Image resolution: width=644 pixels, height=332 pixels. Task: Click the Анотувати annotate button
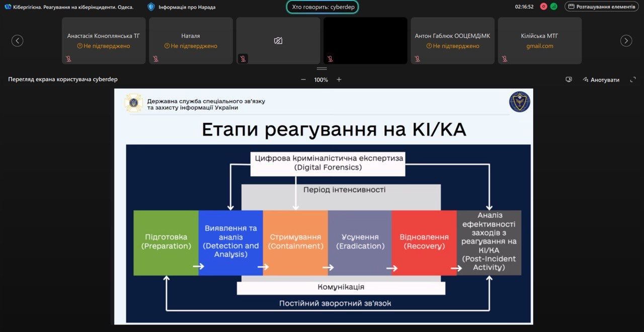[x=601, y=79]
